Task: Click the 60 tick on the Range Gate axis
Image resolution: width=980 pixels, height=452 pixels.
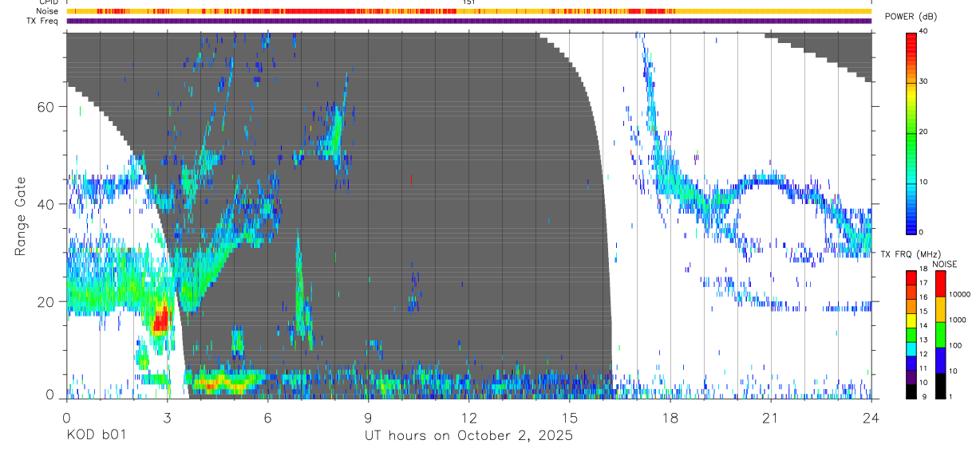Action: [x=47, y=107]
